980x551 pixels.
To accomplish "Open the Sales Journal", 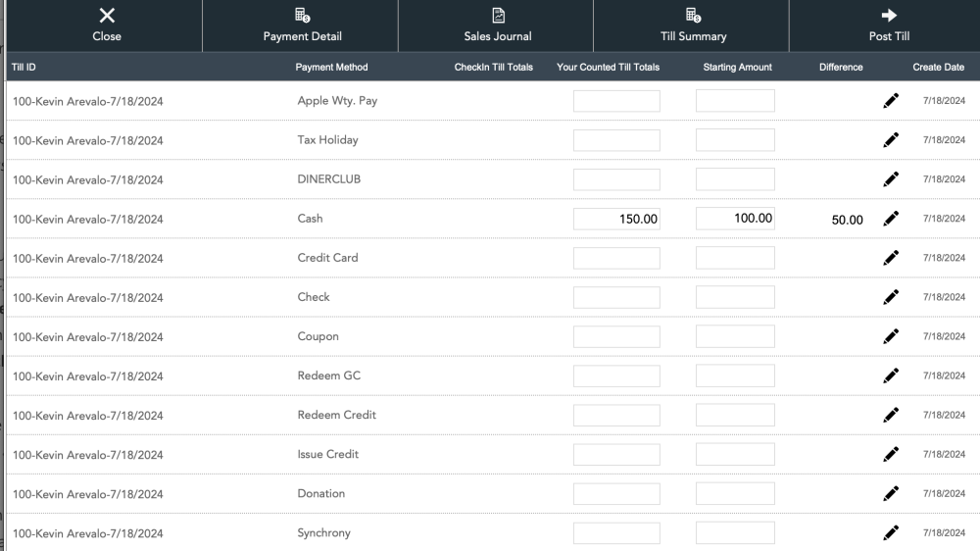I will point(498,25).
